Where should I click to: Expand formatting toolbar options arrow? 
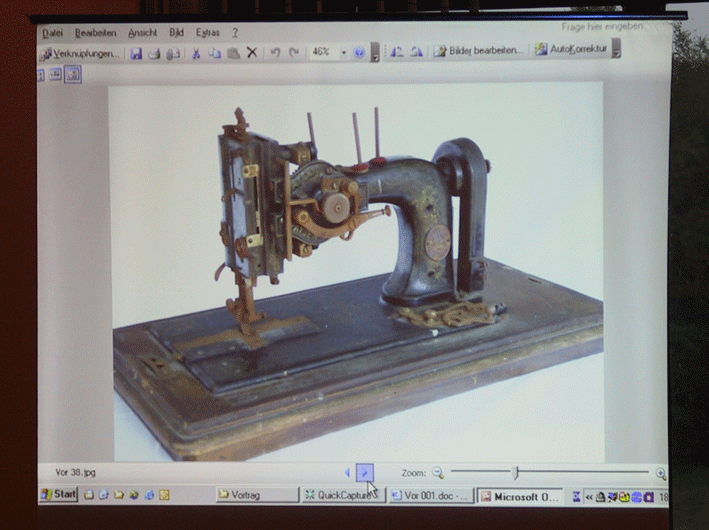click(x=616, y=48)
